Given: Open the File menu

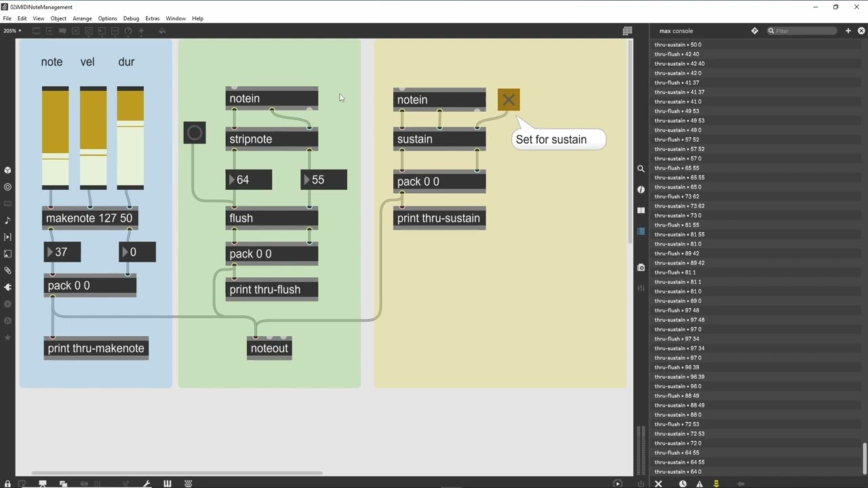Looking at the screenshot, I should (7, 18).
